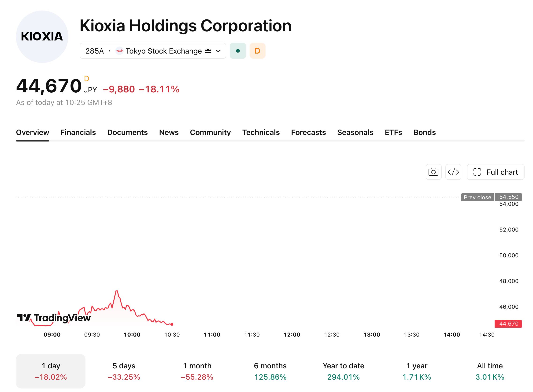Switch to the Financials tab

tap(78, 132)
